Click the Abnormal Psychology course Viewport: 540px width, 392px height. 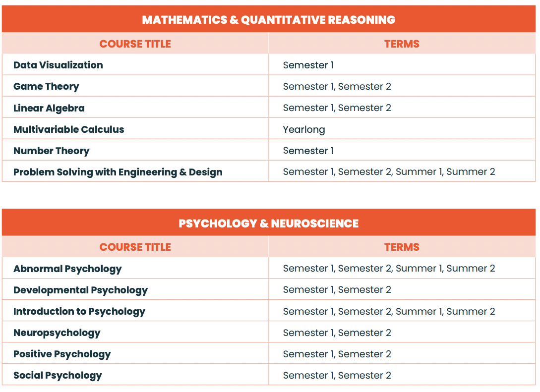point(67,269)
